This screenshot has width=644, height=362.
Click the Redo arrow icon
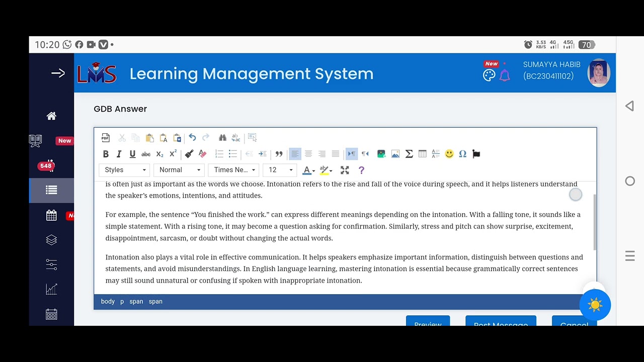click(x=206, y=137)
